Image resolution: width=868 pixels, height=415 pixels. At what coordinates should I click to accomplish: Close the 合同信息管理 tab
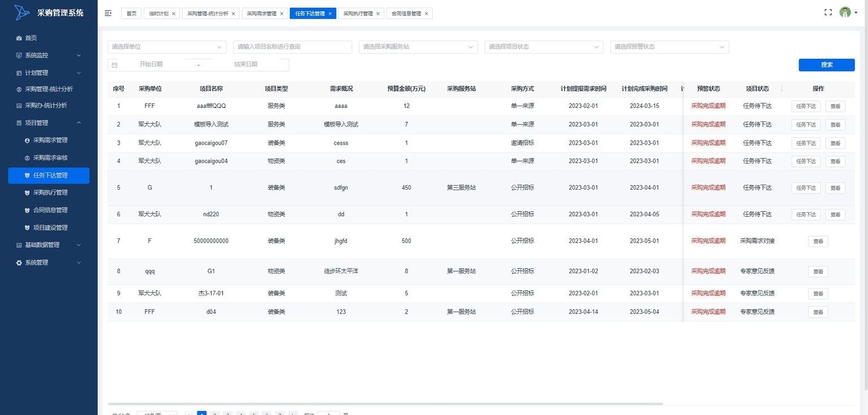coord(426,14)
